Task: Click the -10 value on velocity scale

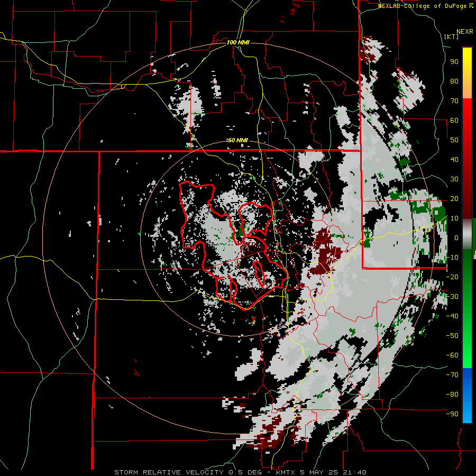Action: 452,258
